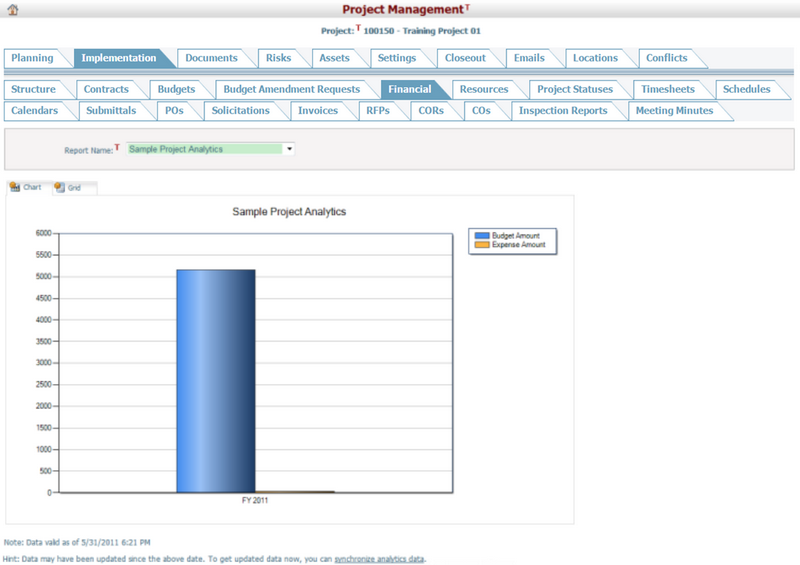Screen dimensions: 800x565
Task: Open the Inspection Reports tab
Action: [x=563, y=110]
